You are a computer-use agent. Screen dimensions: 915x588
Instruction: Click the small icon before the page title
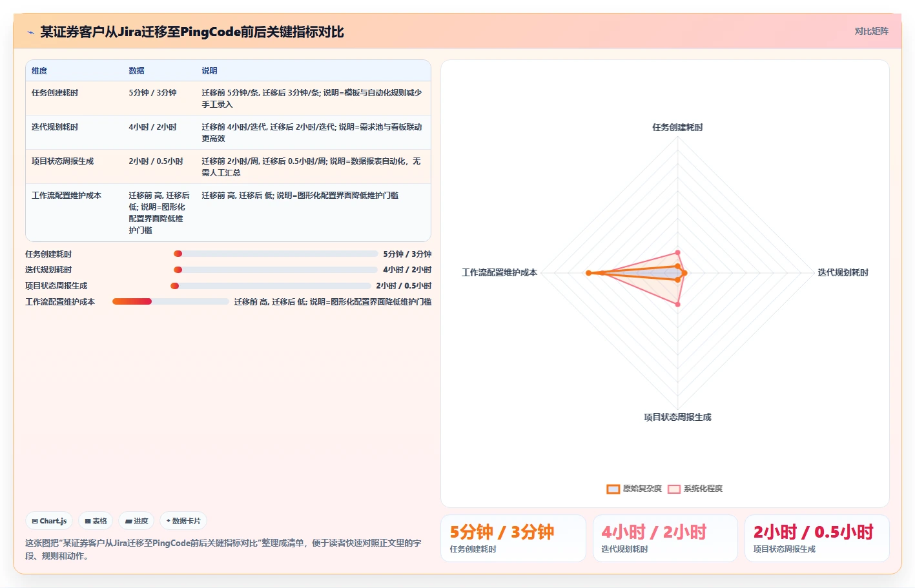(x=30, y=32)
